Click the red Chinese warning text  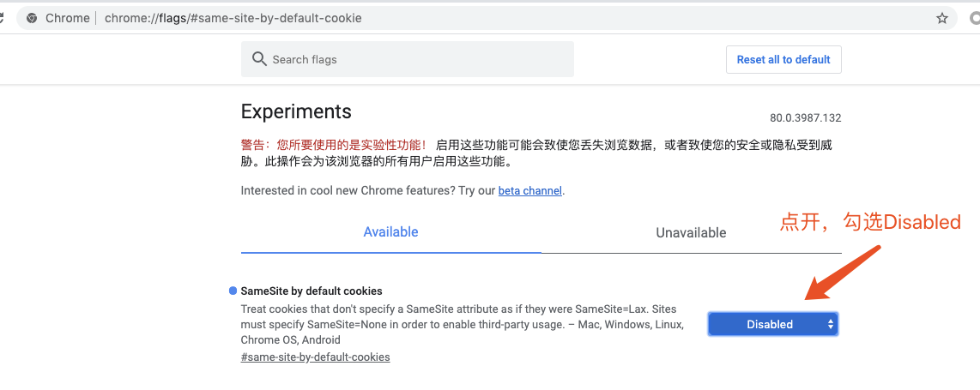pos(335,146)
